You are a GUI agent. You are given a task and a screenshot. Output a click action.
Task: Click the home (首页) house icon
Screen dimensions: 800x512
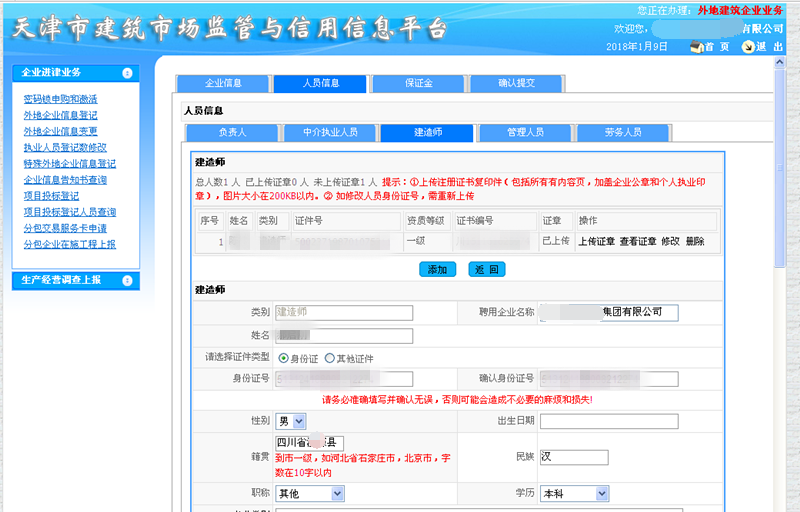[697, 47]
